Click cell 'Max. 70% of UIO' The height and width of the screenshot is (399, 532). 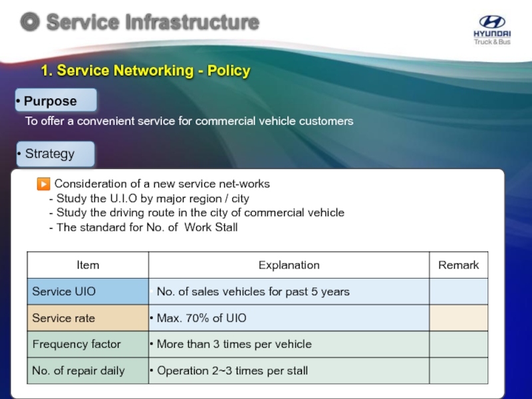point(289,318)
